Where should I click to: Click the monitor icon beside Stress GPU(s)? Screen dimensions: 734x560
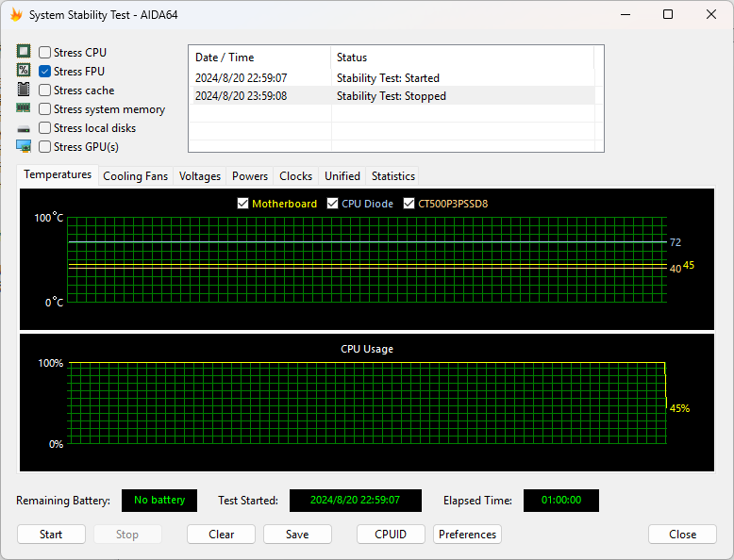(24, 146)
